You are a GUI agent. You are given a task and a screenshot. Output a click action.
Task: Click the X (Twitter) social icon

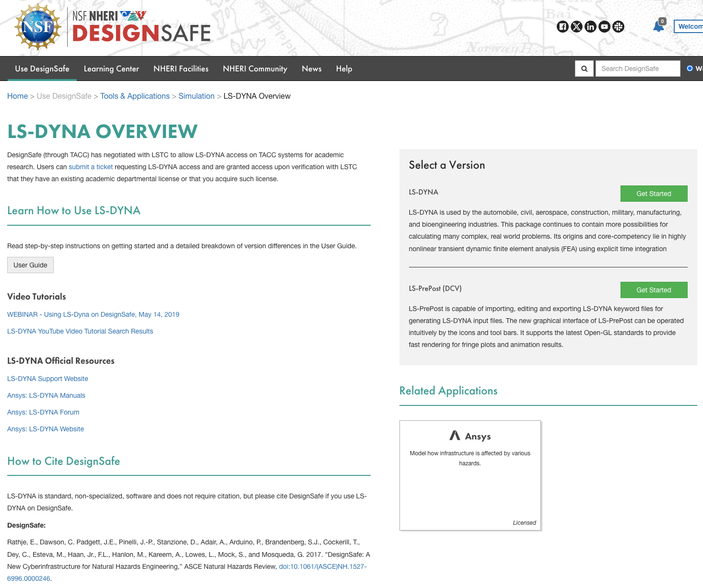576,27
